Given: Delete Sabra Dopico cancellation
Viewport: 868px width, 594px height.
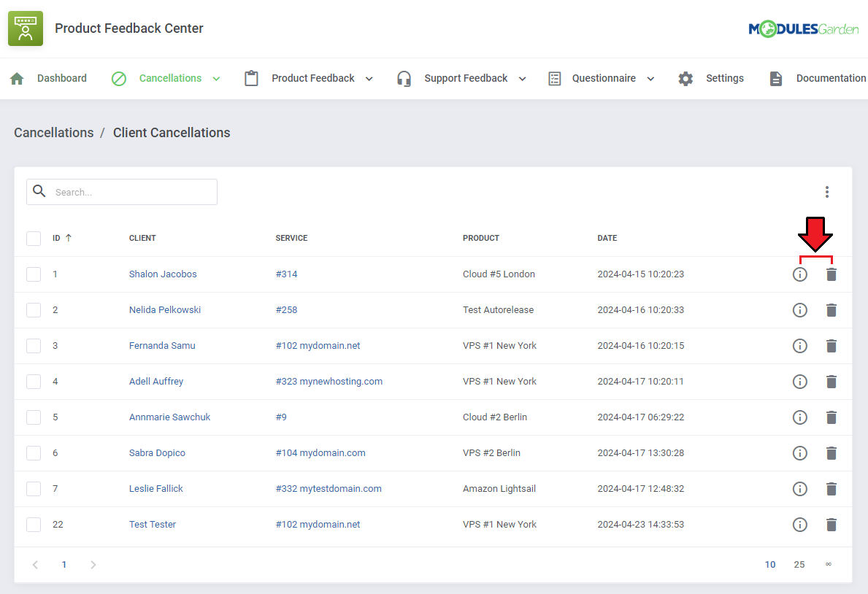Looking at the screenshot, I should coord(831,453).
